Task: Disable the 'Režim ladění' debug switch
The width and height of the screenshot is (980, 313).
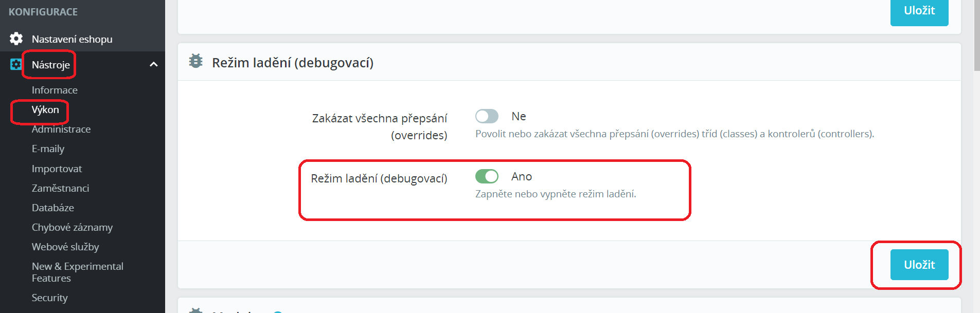Action: 487,176
